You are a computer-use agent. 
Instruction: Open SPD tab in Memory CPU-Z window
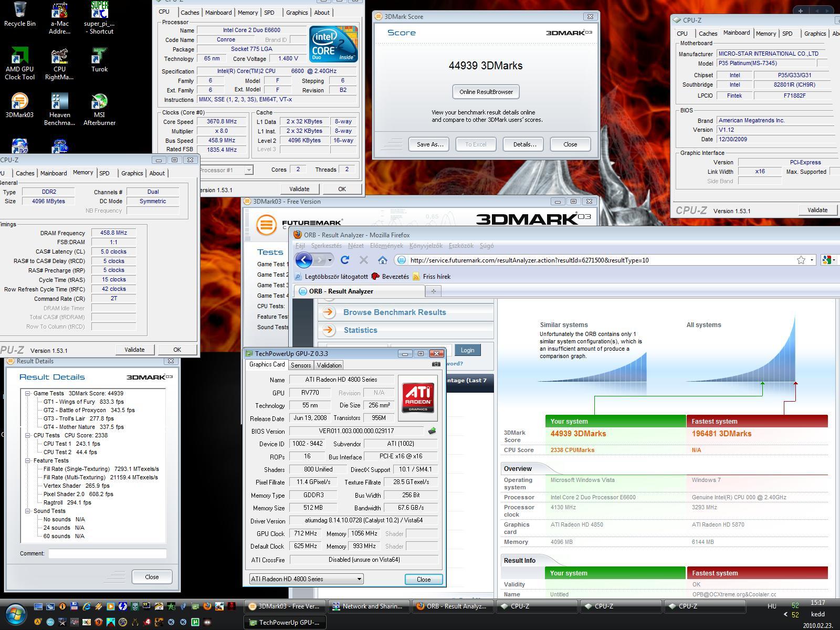104,173
